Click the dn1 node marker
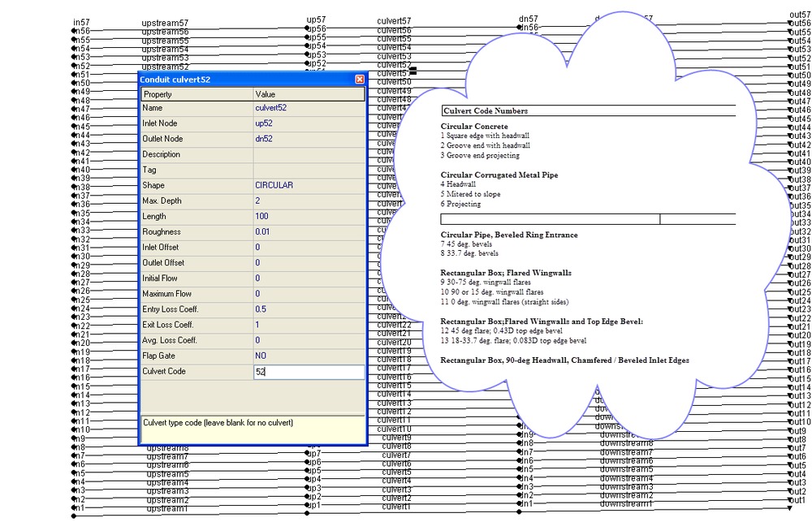 (x=517, y=505)
